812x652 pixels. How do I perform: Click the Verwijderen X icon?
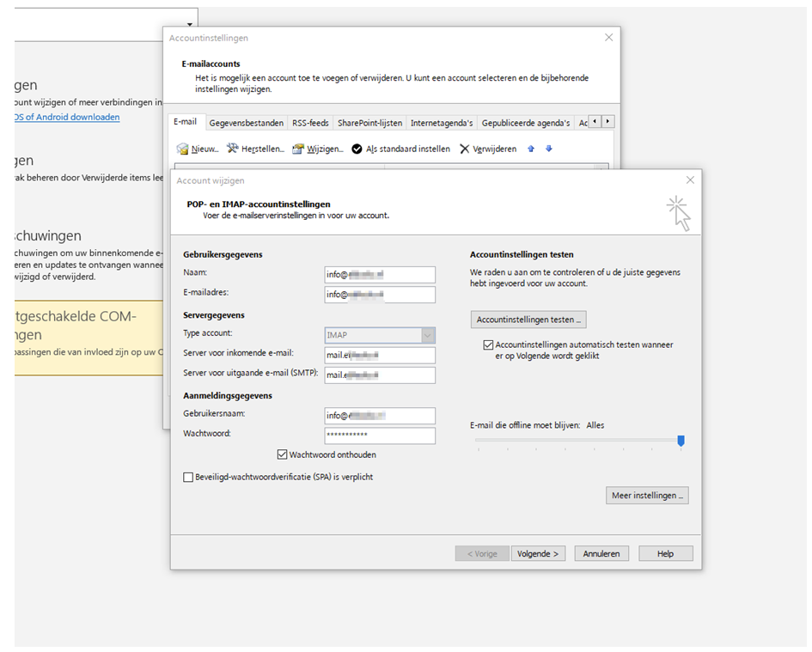point(464,149)
